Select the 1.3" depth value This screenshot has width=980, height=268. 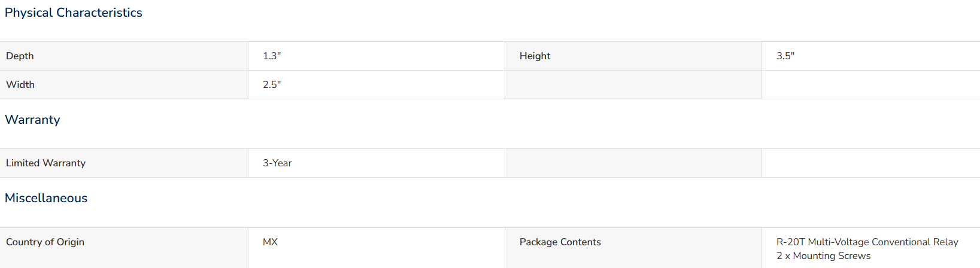click(x=272, y=56)
